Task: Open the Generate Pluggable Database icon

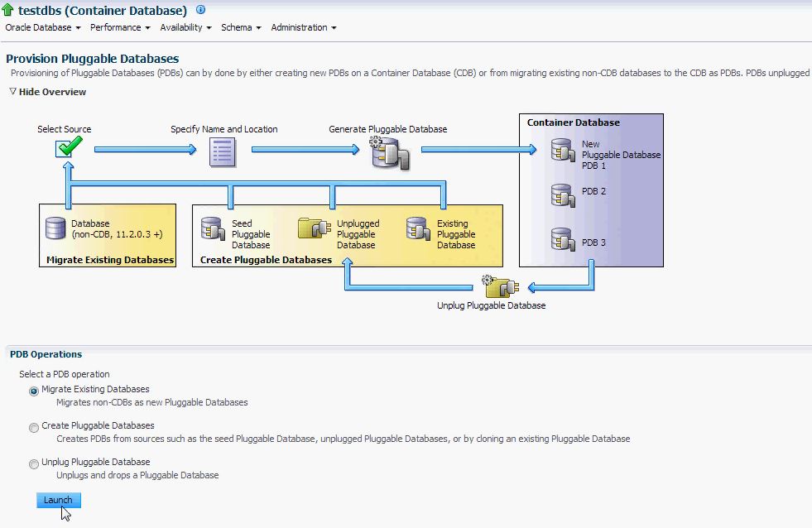Action: click(x=387, y=151)
